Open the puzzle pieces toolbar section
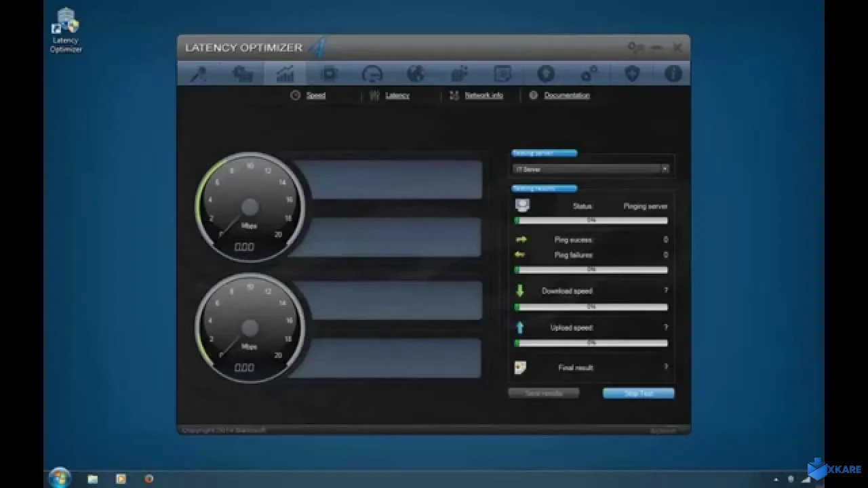The width and height of the screenshot is (868, 488). tap(242, 73)
